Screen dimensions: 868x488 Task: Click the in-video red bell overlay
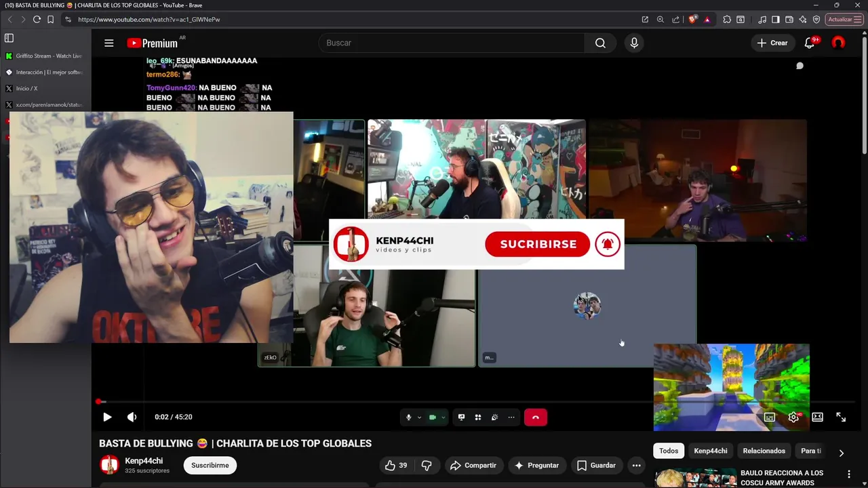(608, 244)
